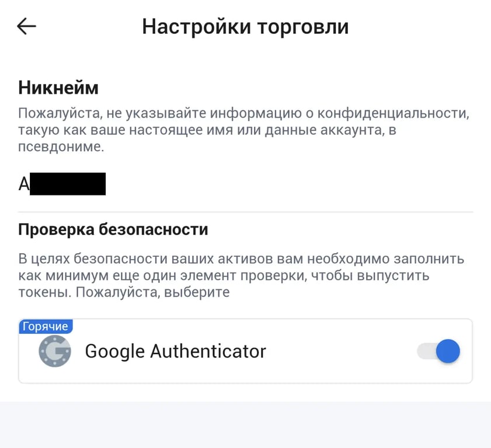The image size is (491, 448).
Task: Click the letter A in nickname
Action: coord(24,184)
